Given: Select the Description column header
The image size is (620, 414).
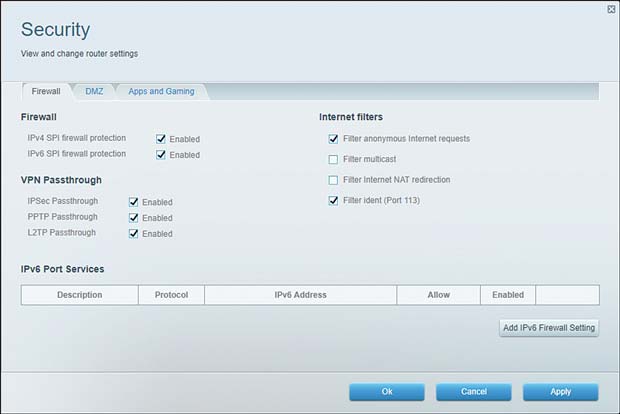Looking at the screenshot, I should point(79,295).
